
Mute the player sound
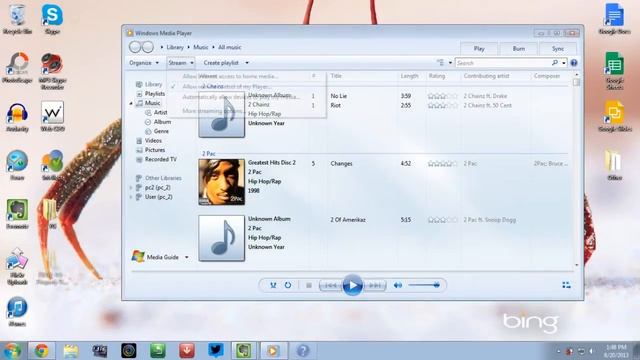coord(398,285)
